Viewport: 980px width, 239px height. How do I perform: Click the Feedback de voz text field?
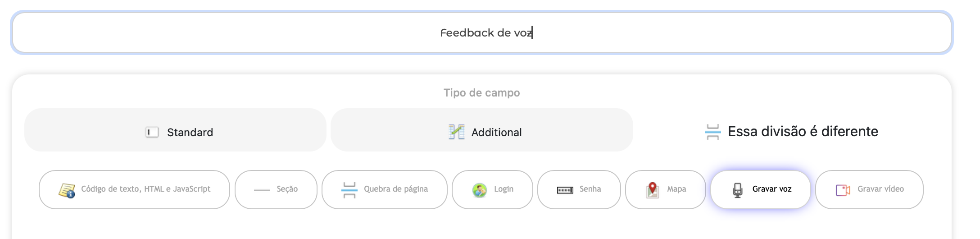(481, 32)
